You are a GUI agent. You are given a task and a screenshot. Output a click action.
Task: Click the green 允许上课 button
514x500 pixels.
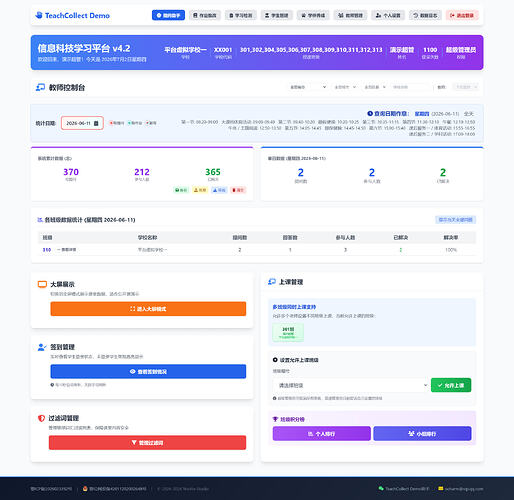[x=451, y=385]
